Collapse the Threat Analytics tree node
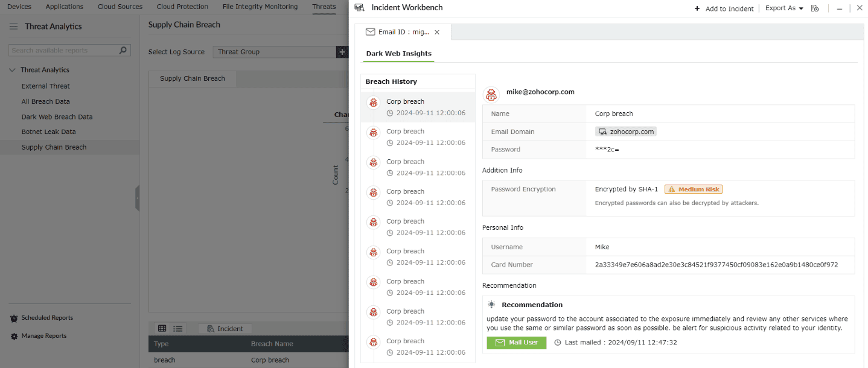This screenshot has width=868, height=368. point(13,70)
